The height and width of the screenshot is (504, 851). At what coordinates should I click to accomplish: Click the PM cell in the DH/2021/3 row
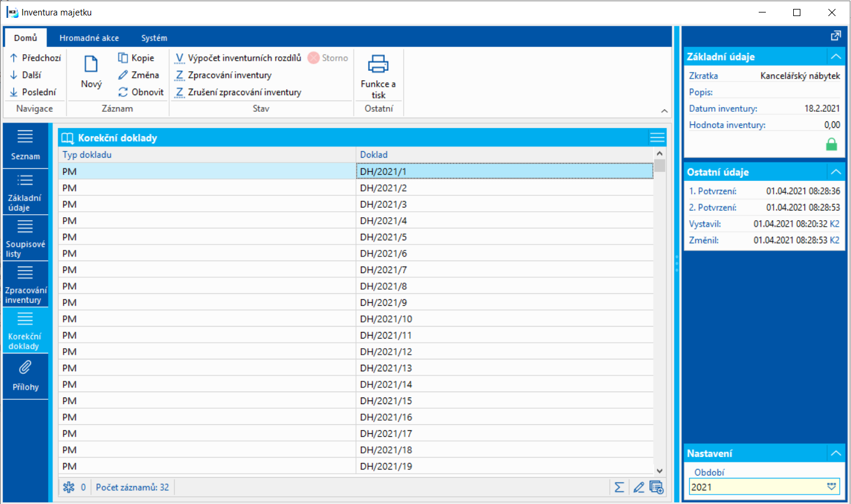(x=207, y=204)
